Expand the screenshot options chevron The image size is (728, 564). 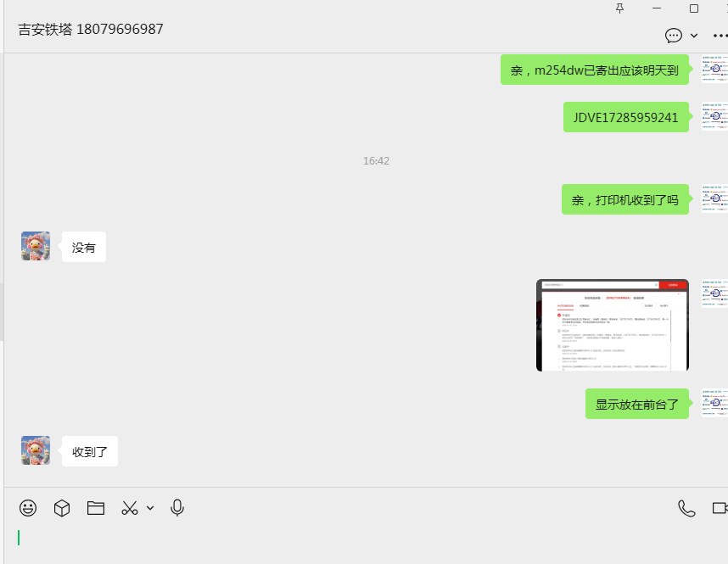(x=150, y=508)
